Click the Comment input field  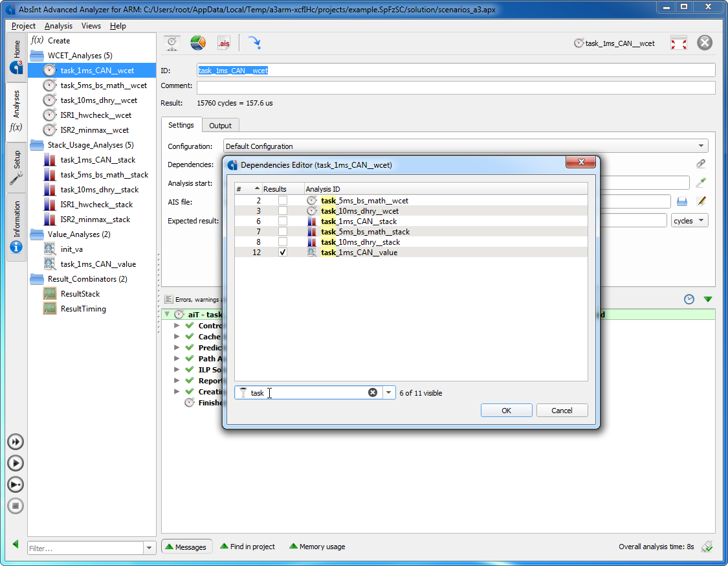point(456,87)
